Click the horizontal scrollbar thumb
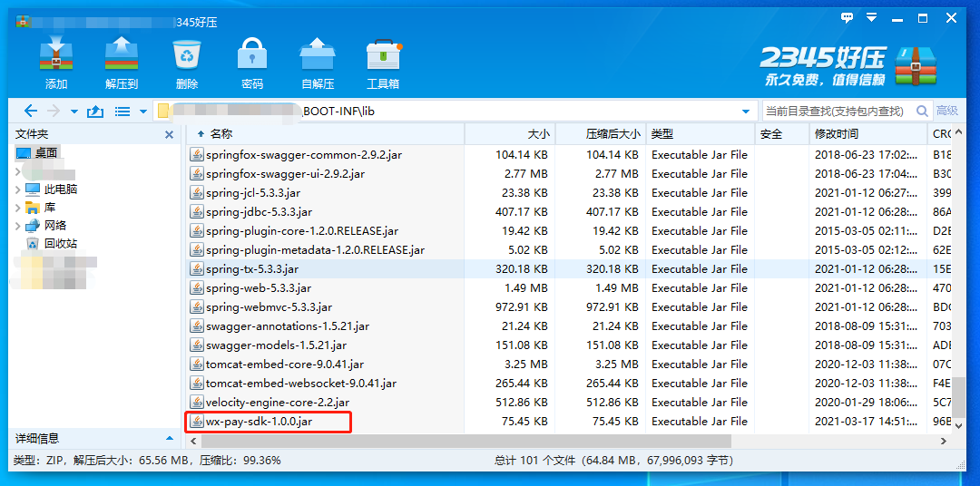The height and width of the screenshot is (486, 980). pos(465,441)
